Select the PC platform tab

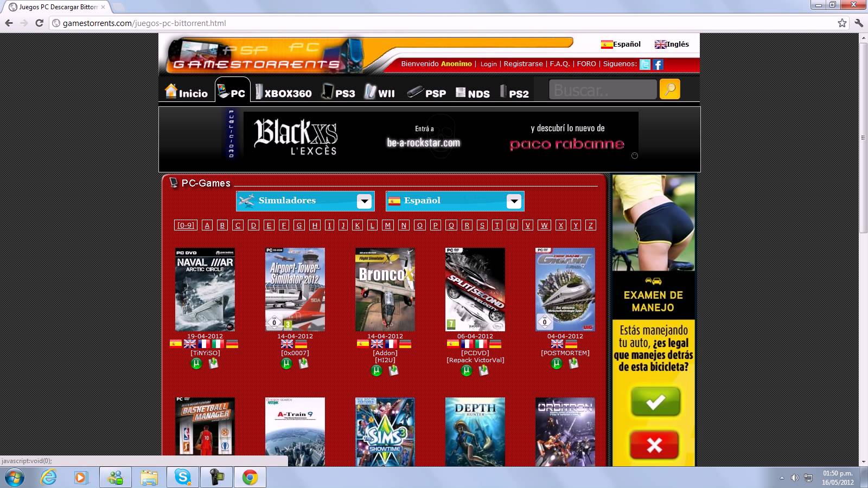(x=232, y=91)
